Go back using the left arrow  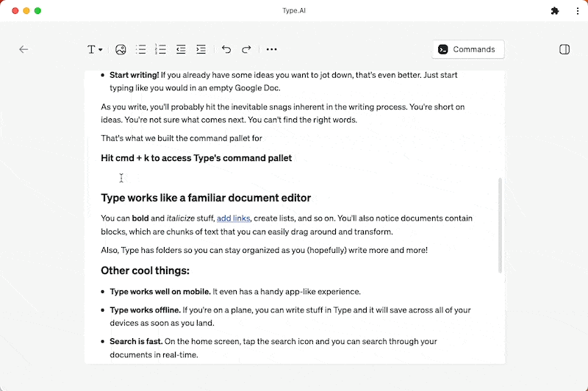[x=24, y=49]
